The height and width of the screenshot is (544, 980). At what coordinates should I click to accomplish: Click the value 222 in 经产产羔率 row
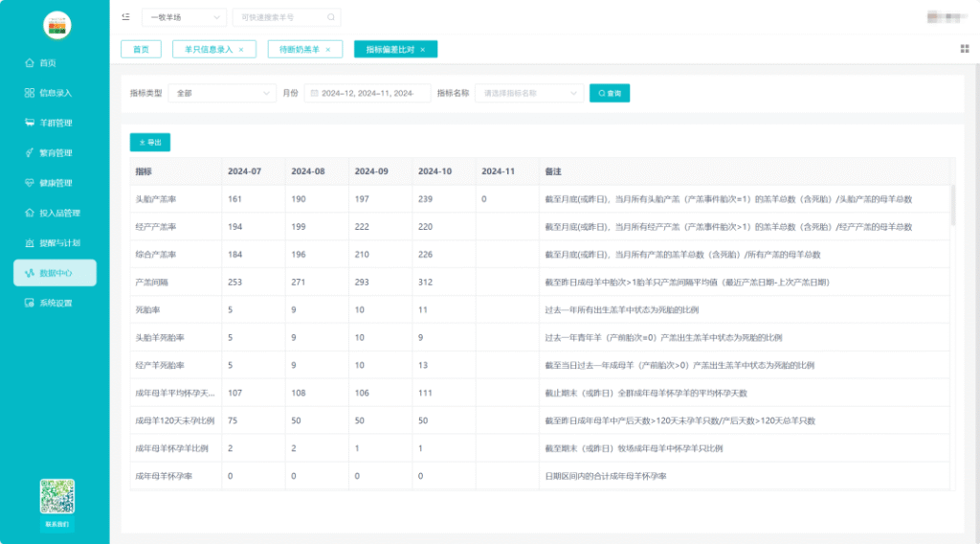(x=362, y=227)
